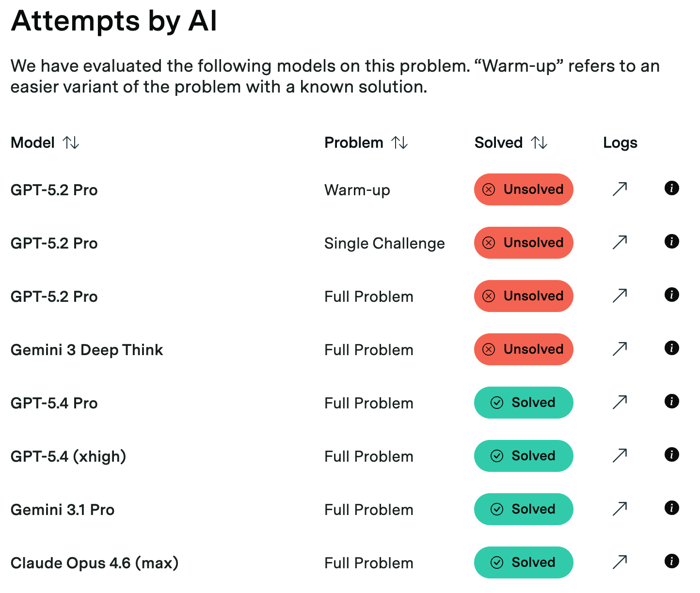
Task: Show info icon for GPT-5.4 Pro row
Action: pos(671,401)
